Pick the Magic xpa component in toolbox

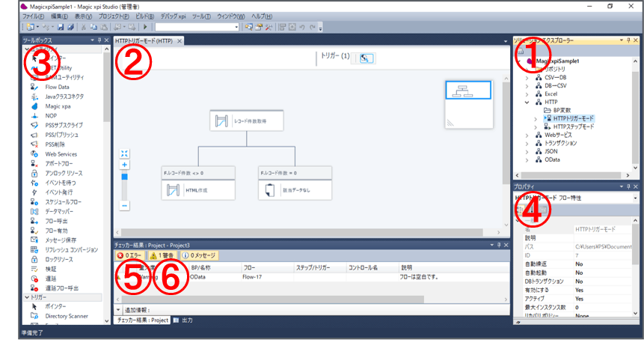click(x=35, y=106)
